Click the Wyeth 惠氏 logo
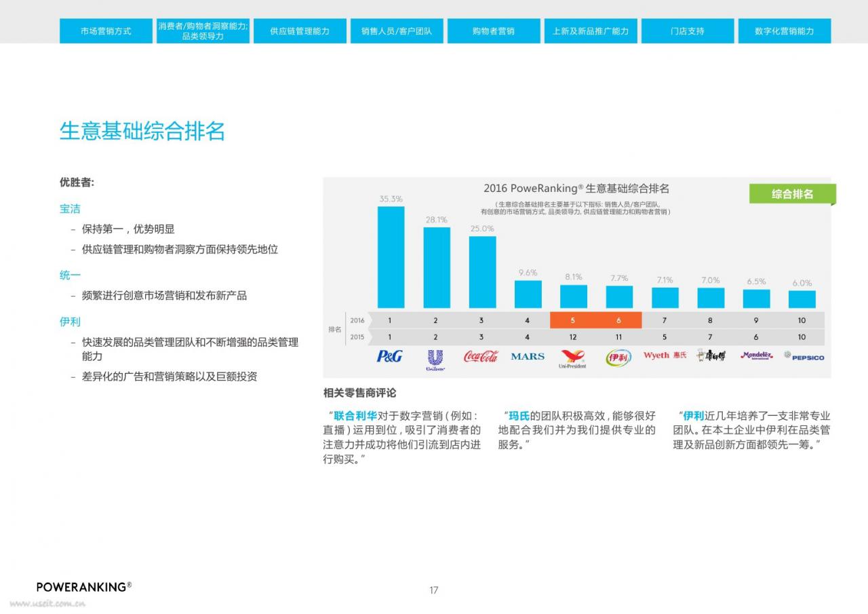868x614 pixels. (665, 356)
